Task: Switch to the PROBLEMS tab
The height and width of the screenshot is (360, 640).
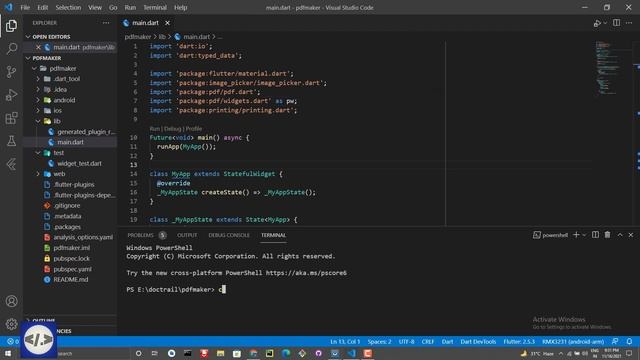Action: click(x=140, y=235)
